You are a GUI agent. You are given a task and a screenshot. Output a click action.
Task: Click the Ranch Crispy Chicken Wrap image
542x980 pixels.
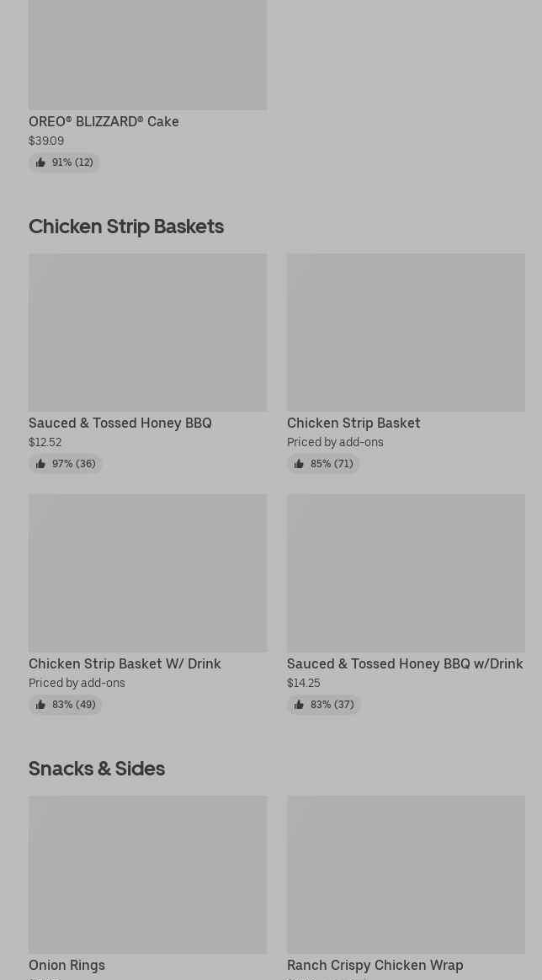point(406,875)
